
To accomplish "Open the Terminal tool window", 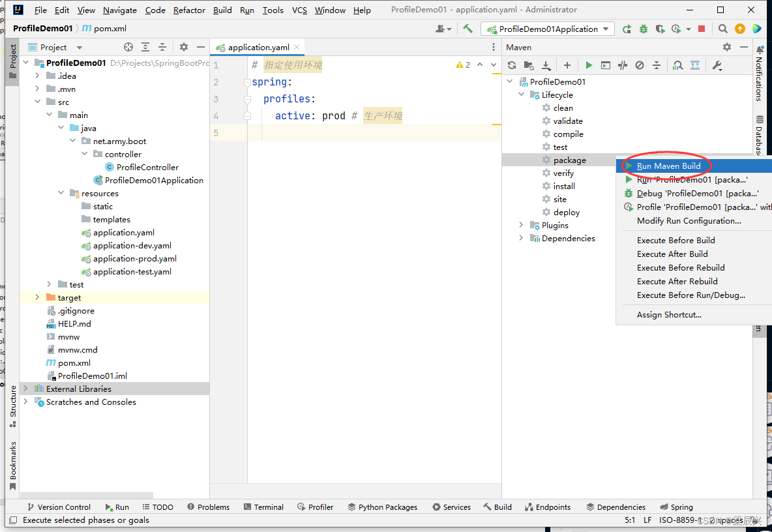I will tap(263, 507).
